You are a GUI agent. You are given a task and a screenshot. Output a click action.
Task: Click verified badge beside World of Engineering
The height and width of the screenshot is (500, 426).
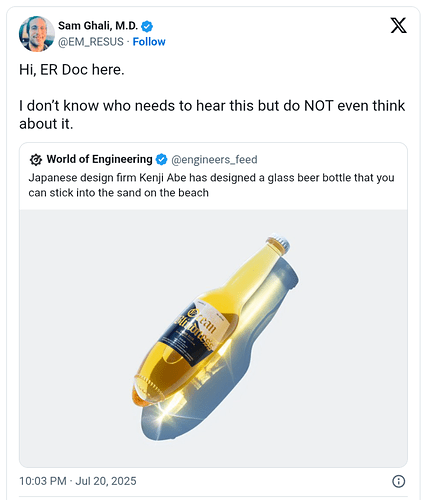(x=162, y=160)
